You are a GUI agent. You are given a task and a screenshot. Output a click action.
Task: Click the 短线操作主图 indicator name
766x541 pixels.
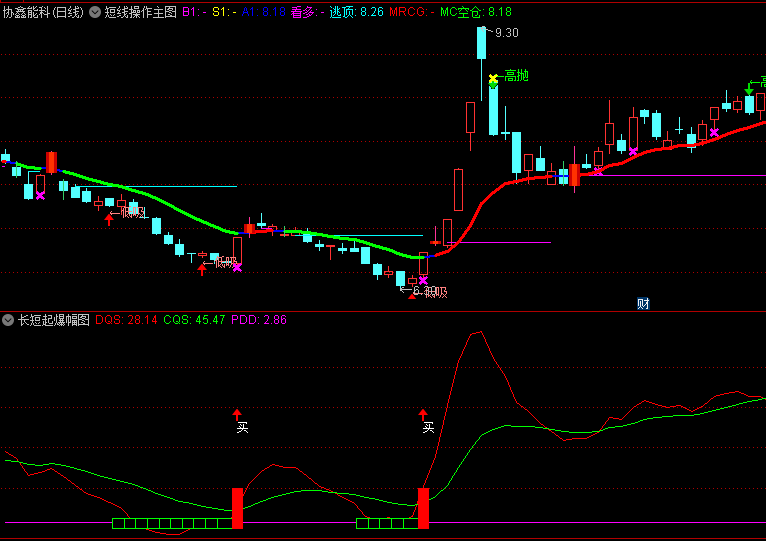coord(140,12)
